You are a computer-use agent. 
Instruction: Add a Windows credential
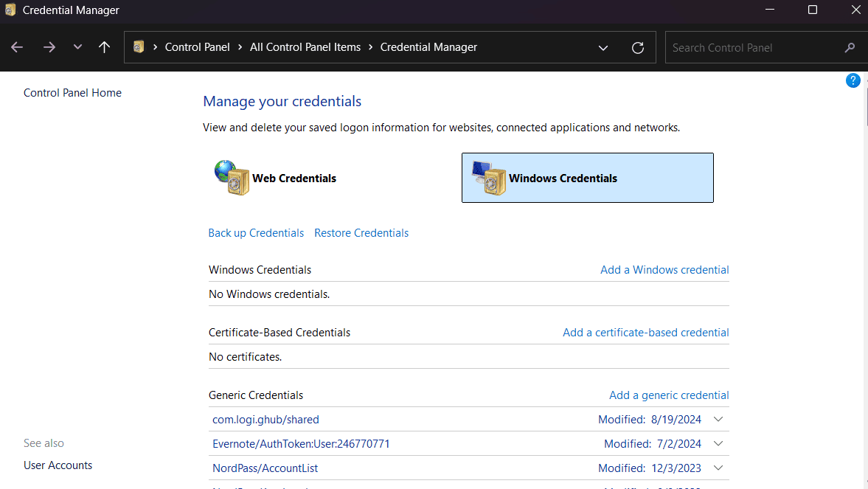pos(664,270)
